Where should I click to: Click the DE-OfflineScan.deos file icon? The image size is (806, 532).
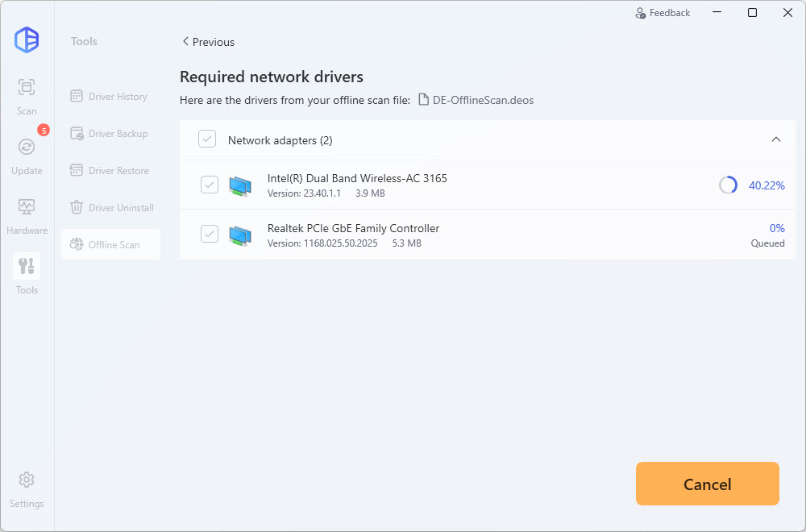click(x=423, y=101)
